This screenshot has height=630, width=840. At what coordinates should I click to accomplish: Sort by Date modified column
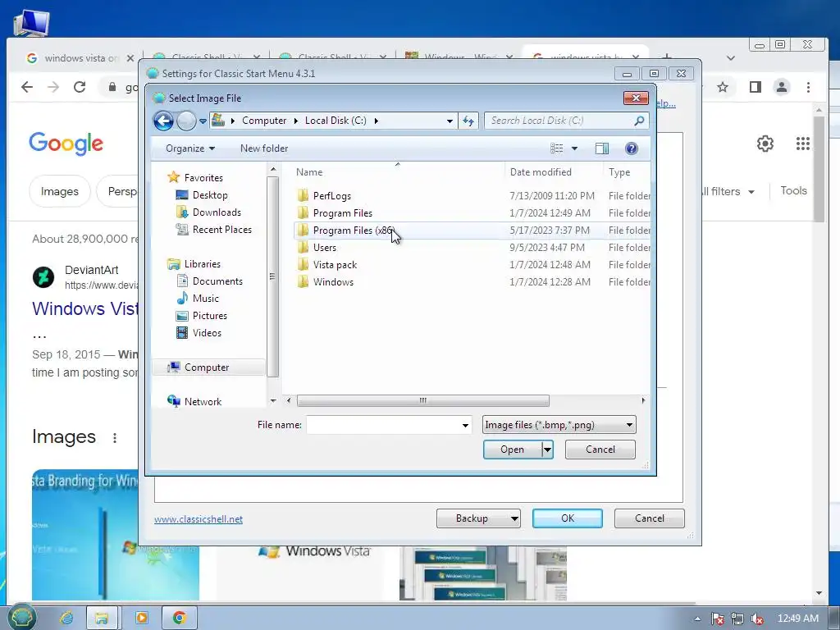click(541, 172)
